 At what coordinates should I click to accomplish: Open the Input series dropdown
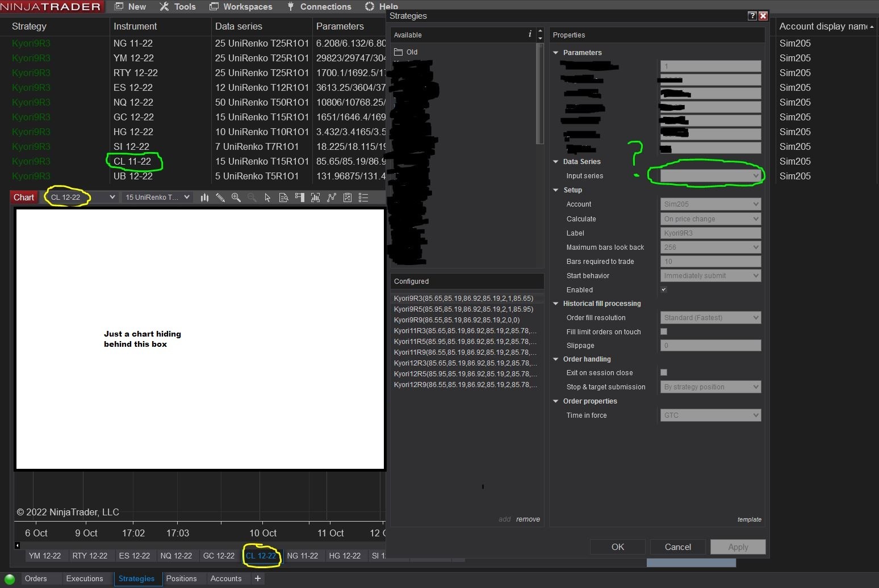[710, 176]
